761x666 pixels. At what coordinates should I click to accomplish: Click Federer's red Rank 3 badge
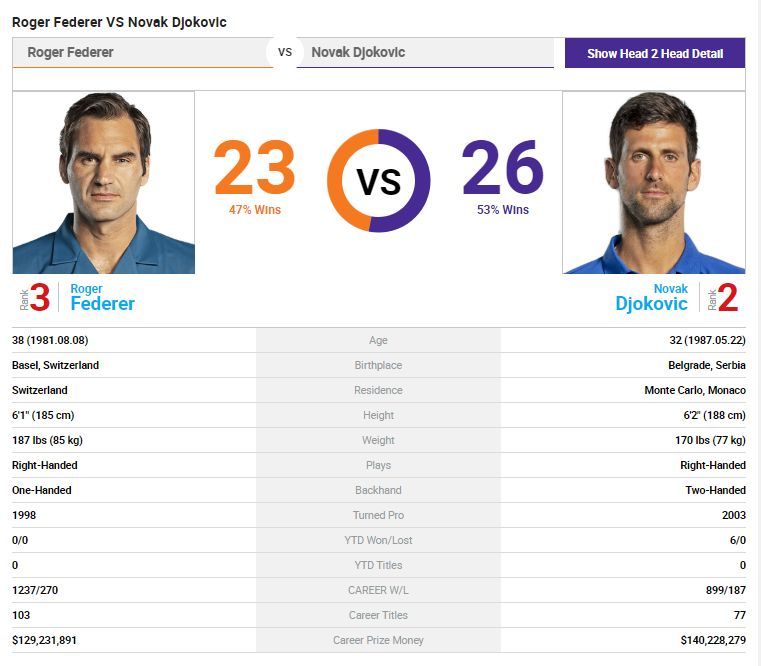[x=34, y=298]
